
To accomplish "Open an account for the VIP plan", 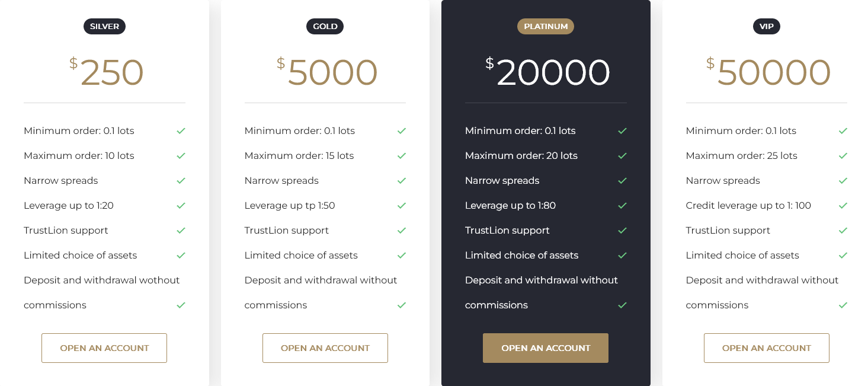I will (767, 348).
